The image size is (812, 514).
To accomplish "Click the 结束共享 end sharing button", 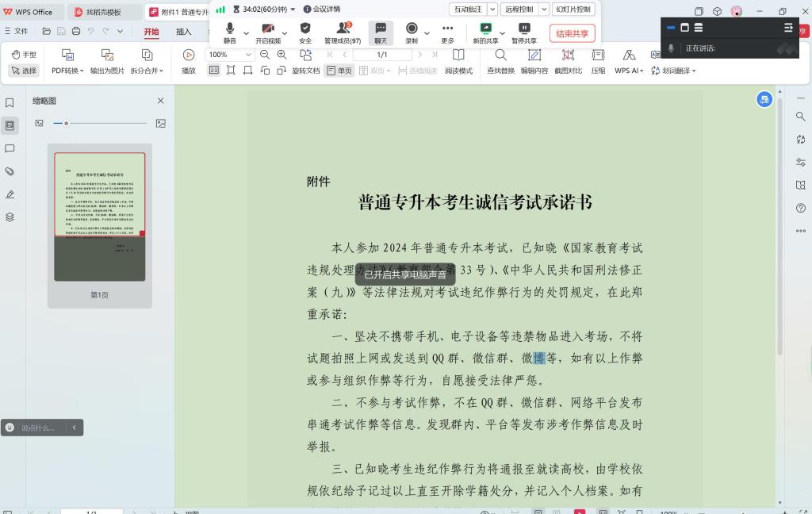I will [x=572, y=33].
